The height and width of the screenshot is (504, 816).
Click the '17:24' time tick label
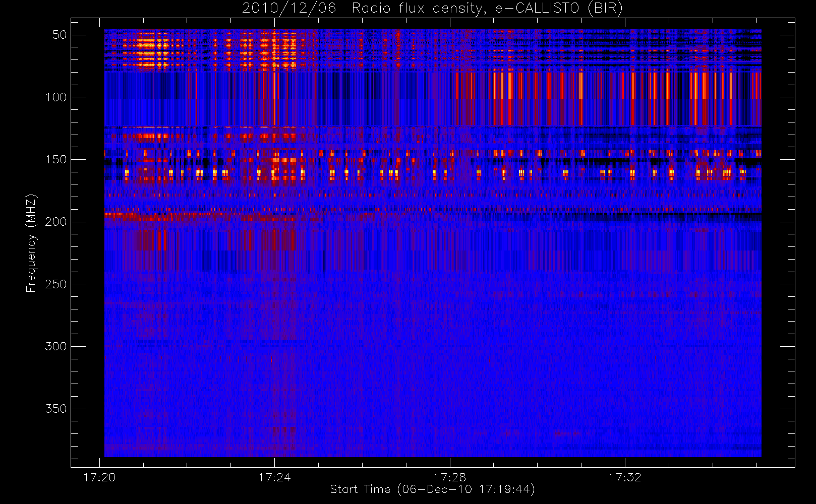[x=274, y=477]
